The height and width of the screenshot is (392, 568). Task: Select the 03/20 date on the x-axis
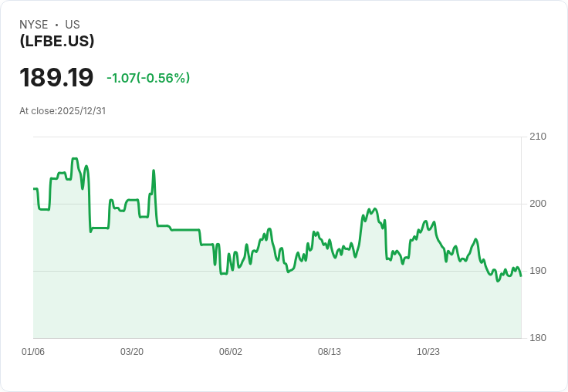click(x=132, y=352)
